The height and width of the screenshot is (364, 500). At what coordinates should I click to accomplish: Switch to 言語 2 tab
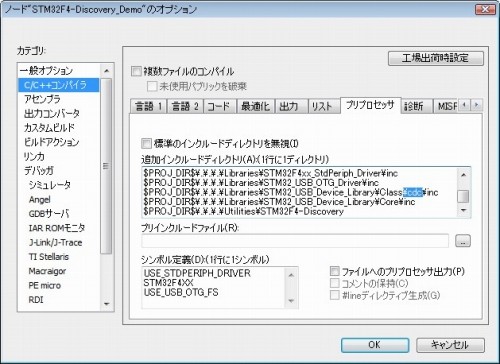pyautogui.click(x=185, y=107)
